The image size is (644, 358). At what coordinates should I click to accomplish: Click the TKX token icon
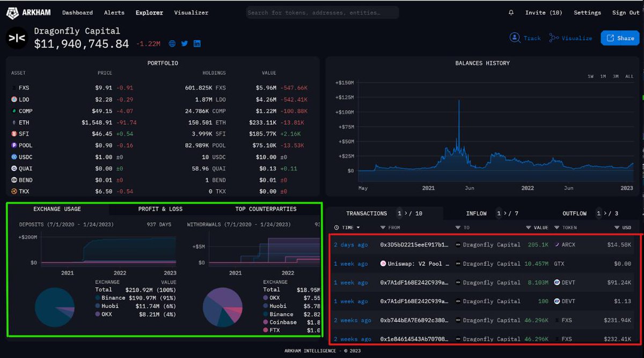pyautogui.click(x=14, y=191)
